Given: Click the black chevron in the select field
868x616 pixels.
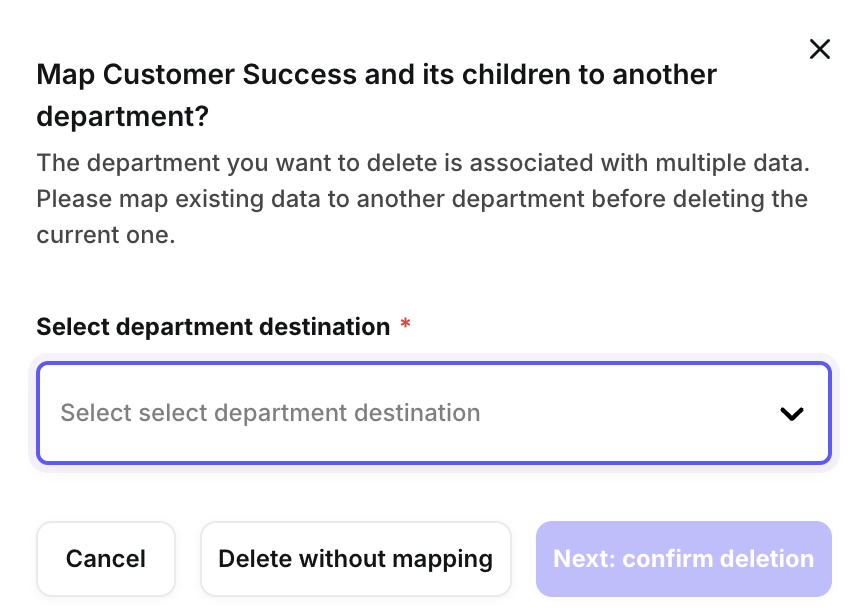Looking at the screenshot, I should click(x=792, y=414).
